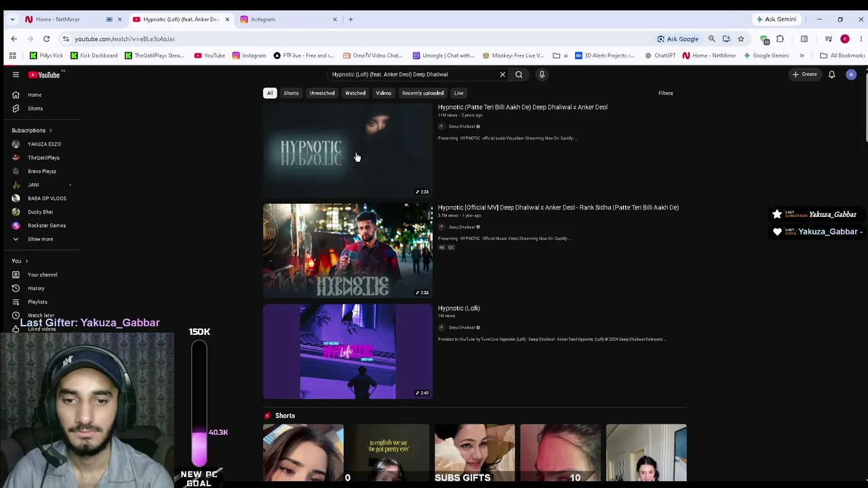The image size is (868, 488).
Task: Start voice search with the microphone icon
Action: coord(542,75)
